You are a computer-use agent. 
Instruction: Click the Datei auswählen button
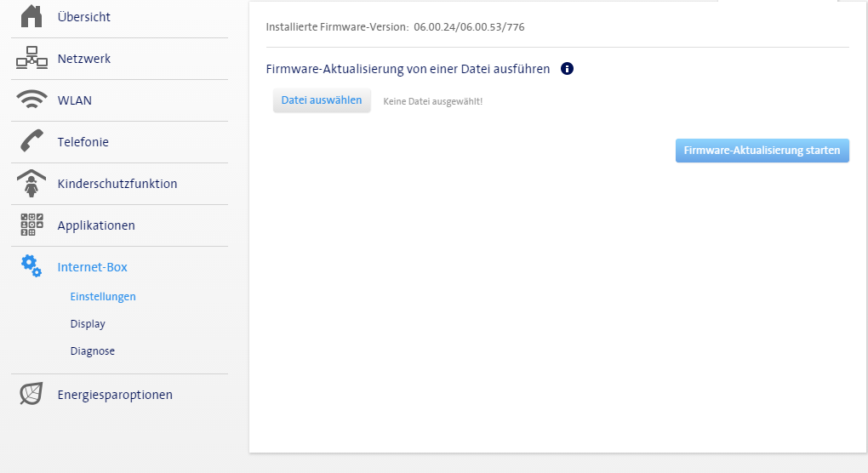click(x=322, y=100)
